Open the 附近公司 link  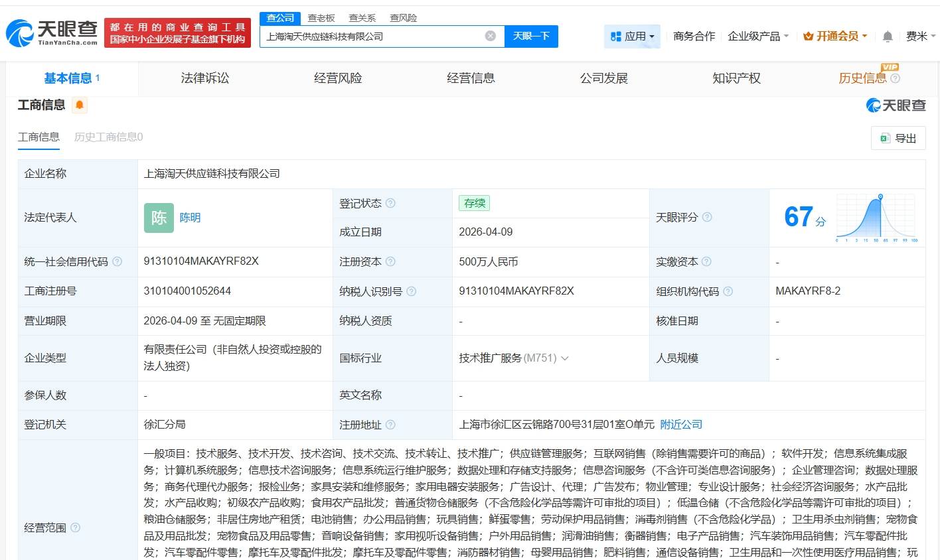pyautogui.click(x=680, y=424)
